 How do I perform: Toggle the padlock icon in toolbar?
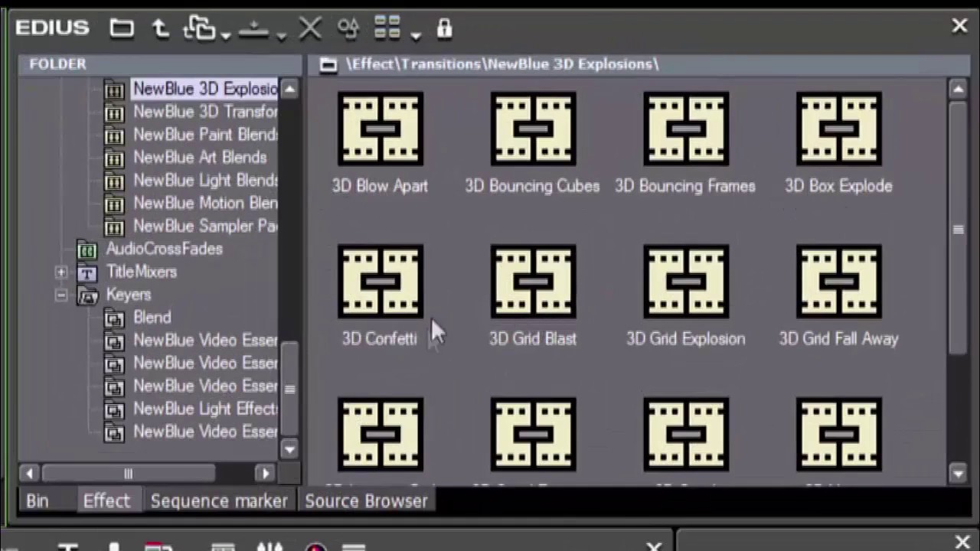tap(444, 28)
